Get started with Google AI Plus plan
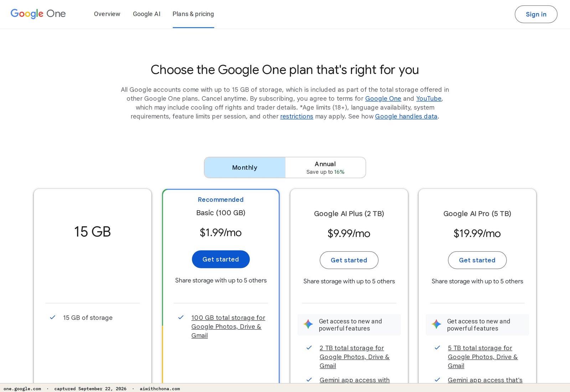 (349, 260)
